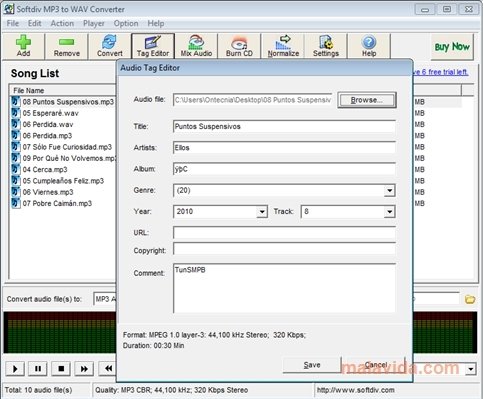Click the Buy Now button
This screenshot has width=483, height=399.
click(x=452, y=47)
